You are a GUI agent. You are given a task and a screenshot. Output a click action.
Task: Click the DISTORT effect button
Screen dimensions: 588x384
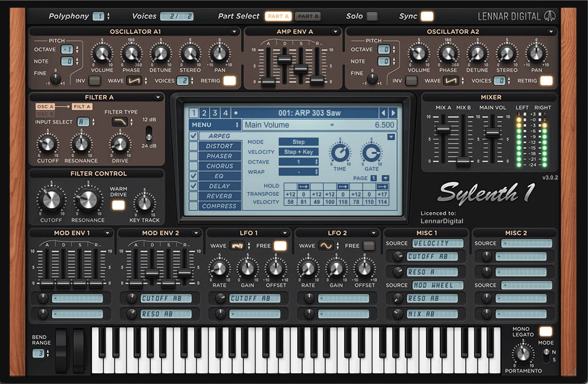click(220, 146)
